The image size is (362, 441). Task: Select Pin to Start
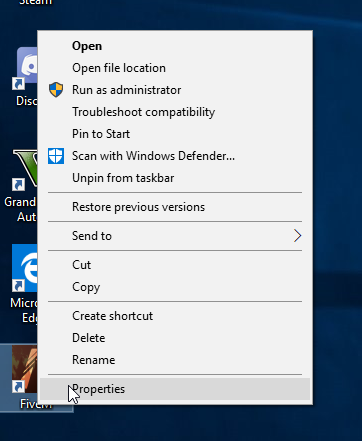(175, 134)
